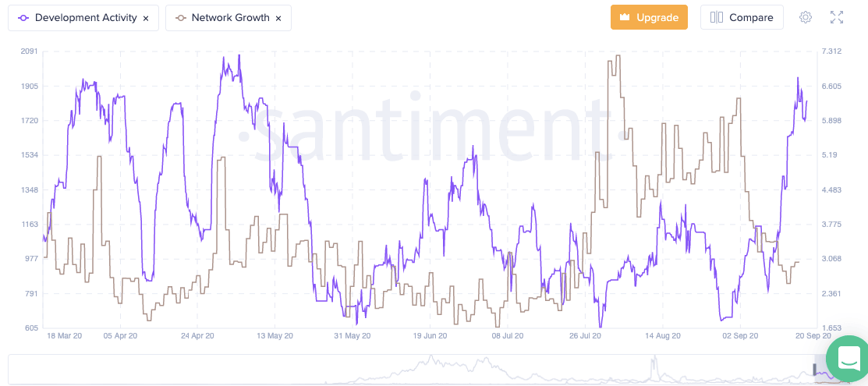Click the Upgrade button
This screenshot has height=386, width=868.
(649, 17)
